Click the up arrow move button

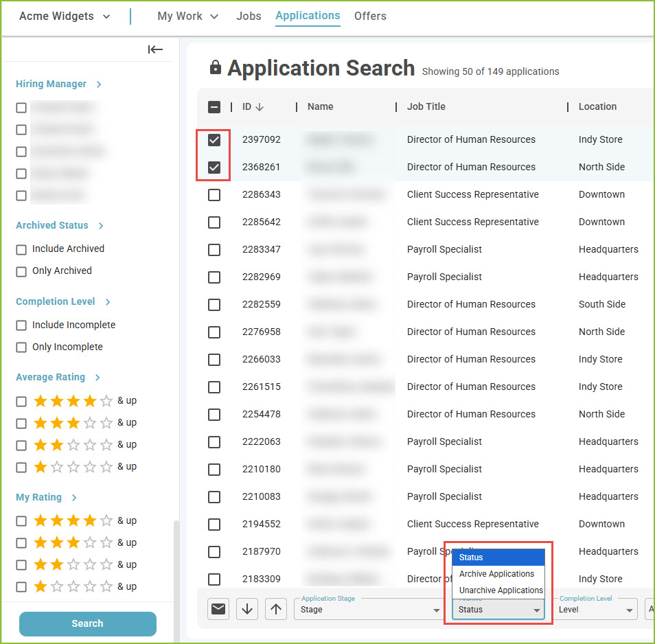(x=276, y=609)
